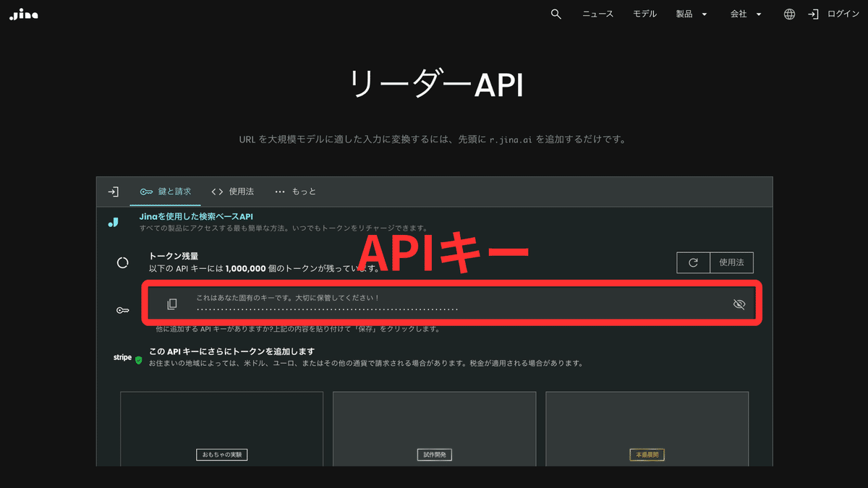Viewport: 868px width, 488px height.
Task: Click the Jina J icon next to 検索ベースAPI
Action: point(113,222)
